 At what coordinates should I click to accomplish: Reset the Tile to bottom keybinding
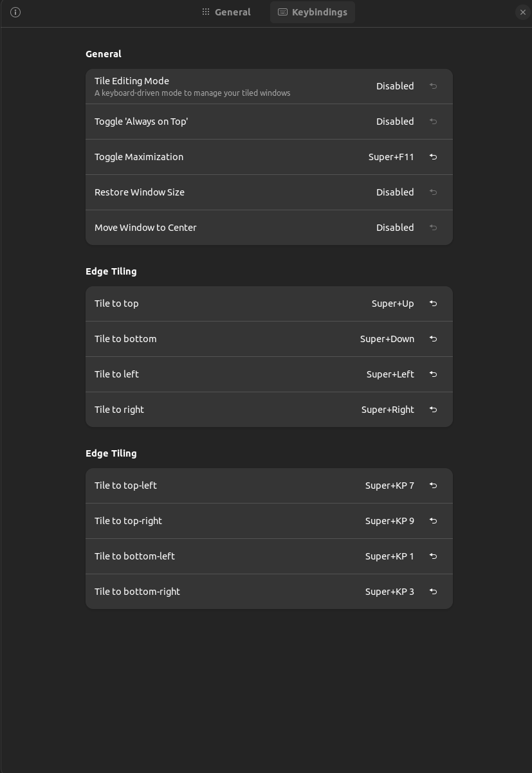tap(434, 339)
